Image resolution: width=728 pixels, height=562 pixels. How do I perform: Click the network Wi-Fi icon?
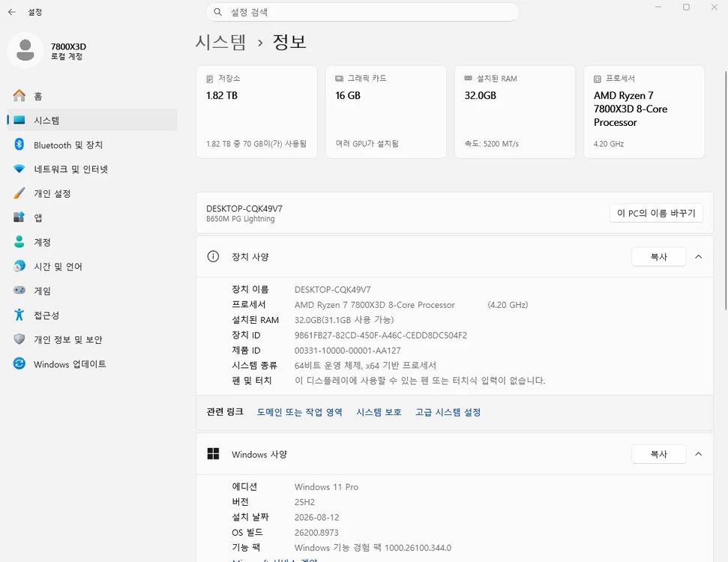(x=19, y=169)
